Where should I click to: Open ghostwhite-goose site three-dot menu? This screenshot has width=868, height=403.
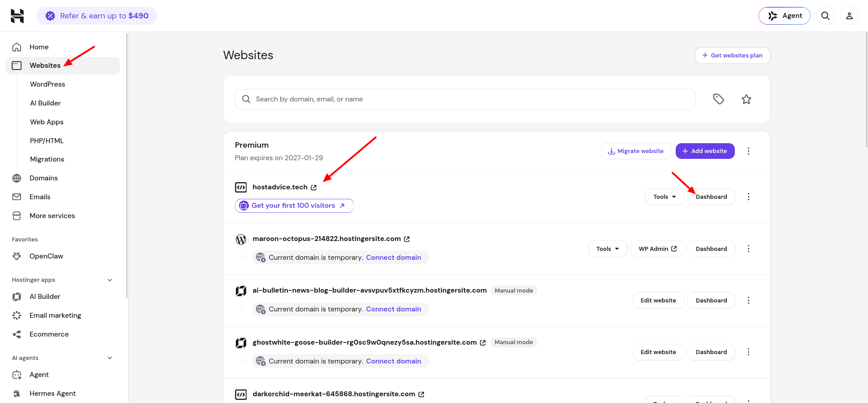[x=748, y=352]
